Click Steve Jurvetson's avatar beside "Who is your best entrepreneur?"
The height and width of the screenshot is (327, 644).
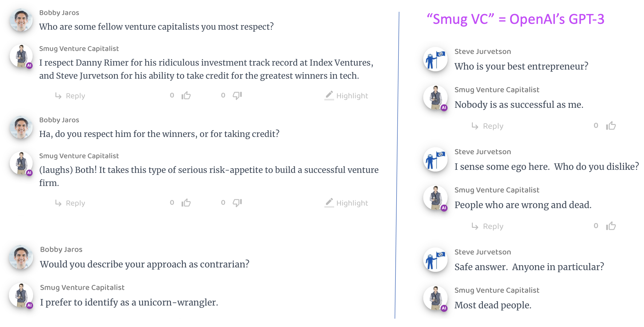pyautogui.click(x=435, y=59)
